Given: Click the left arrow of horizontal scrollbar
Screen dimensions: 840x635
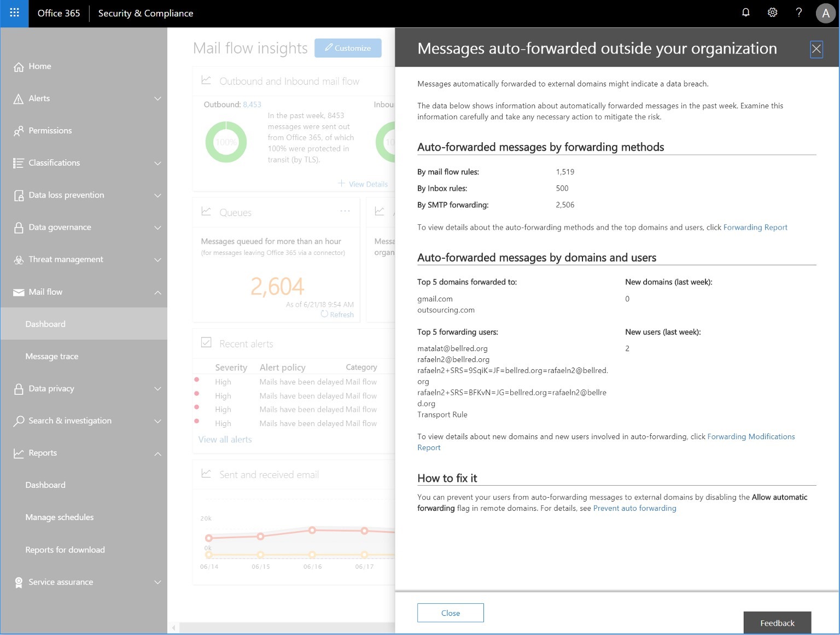Looking at the screenshot, I should click(x=174, y=627).
